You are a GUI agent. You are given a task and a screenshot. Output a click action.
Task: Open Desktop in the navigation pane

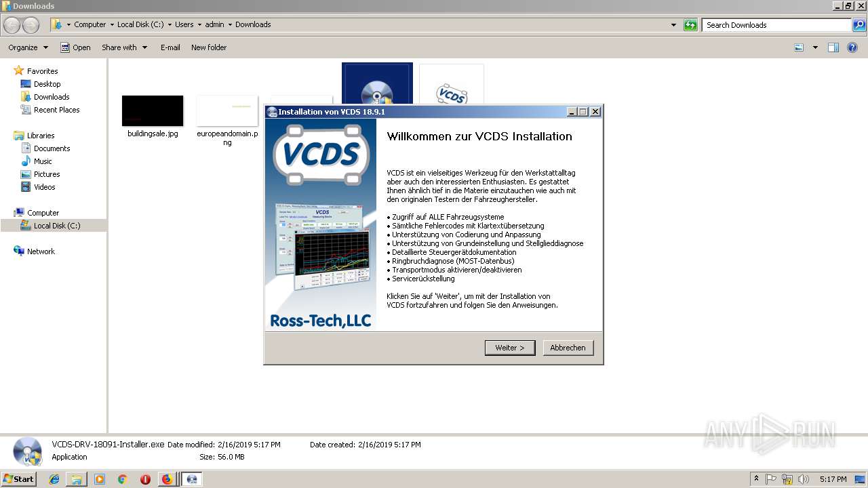pyautogui.click(x=47, y=84)
